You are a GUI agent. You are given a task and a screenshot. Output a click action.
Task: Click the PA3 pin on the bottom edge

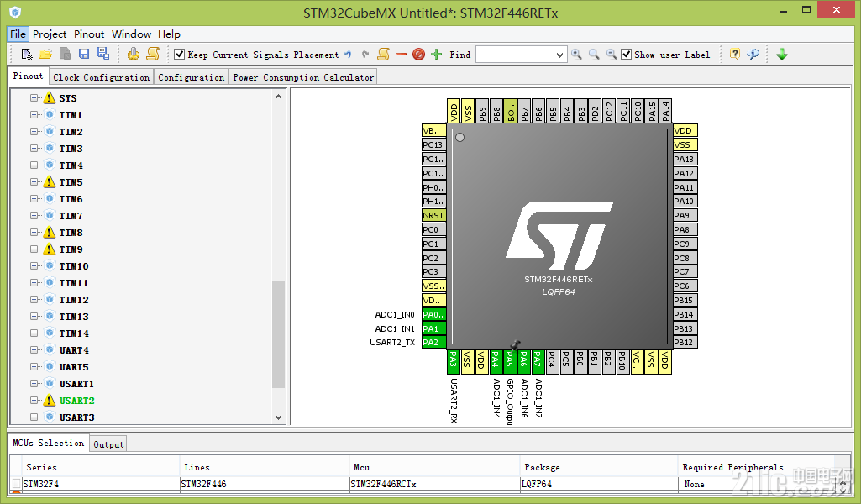click(x=453, y=362)
